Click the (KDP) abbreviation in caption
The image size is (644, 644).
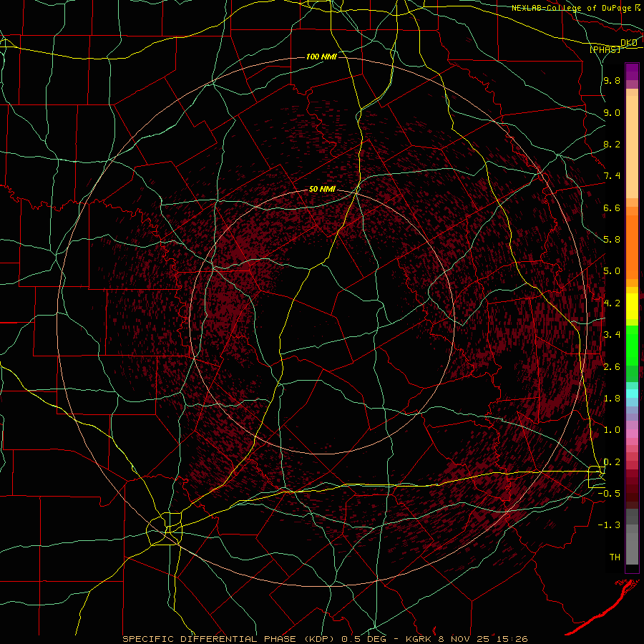(x=320, y=639)
